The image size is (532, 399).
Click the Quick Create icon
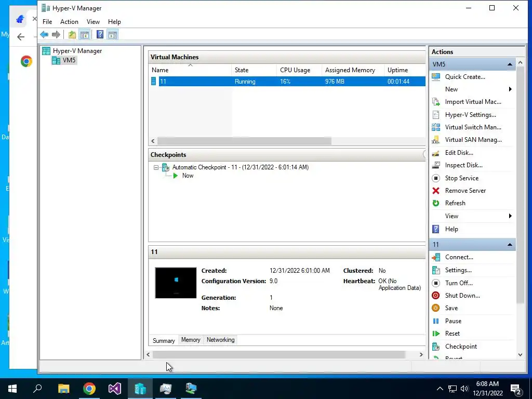point(436,77)
